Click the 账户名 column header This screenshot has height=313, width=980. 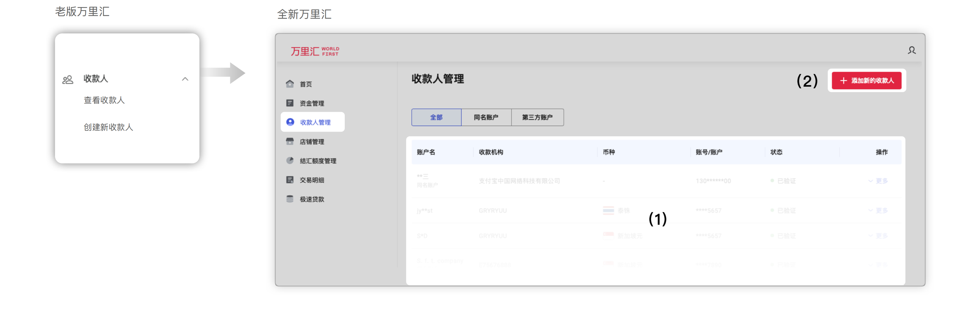[426, 152]
